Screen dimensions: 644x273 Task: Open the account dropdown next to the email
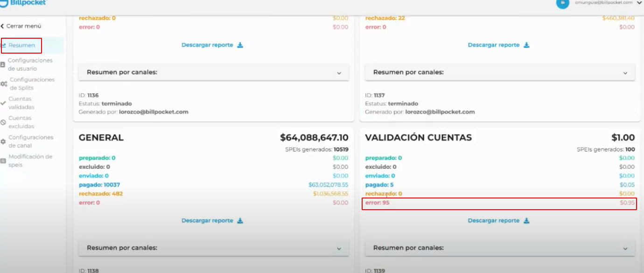pyautogui.click(x=639, y=3)
